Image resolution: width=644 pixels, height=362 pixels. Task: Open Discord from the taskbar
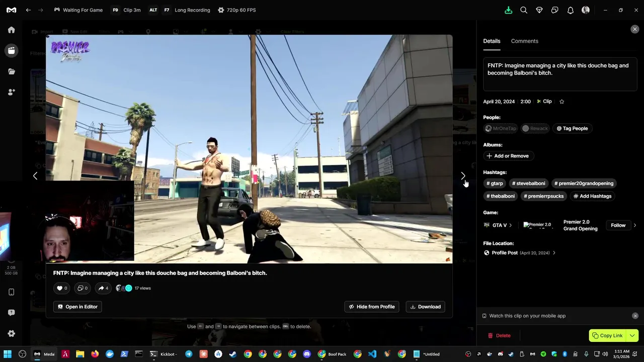[x=307, y=354]
